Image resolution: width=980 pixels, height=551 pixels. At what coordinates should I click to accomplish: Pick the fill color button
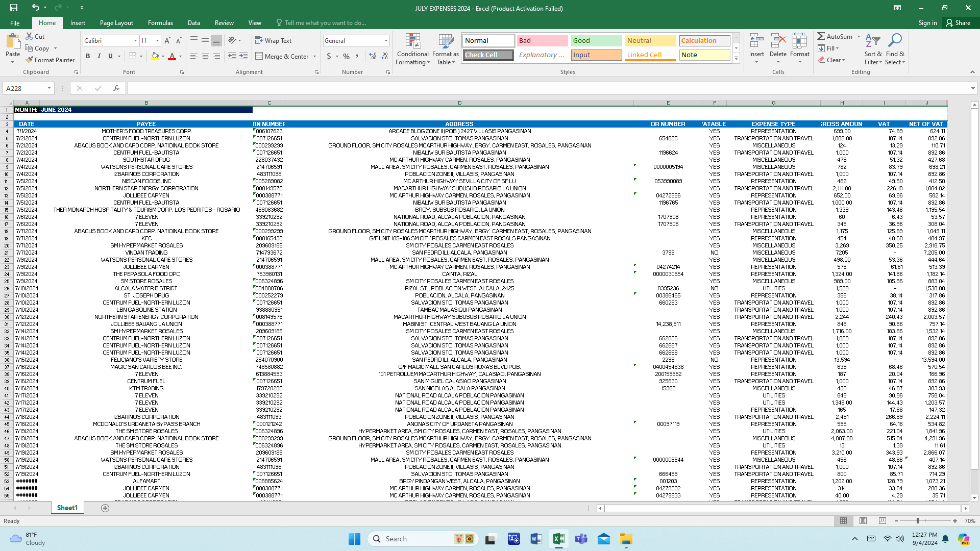(x=155, y=56)
